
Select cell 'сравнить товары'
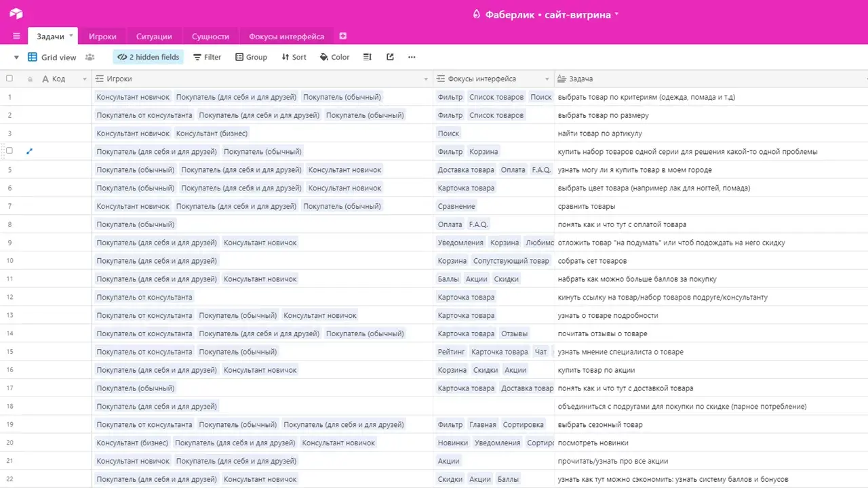point(711,206)
